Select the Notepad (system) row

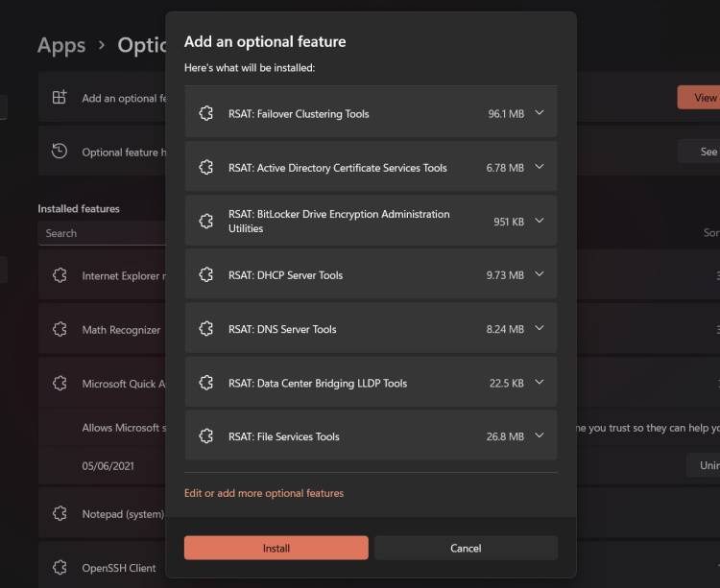coord(102,514)
